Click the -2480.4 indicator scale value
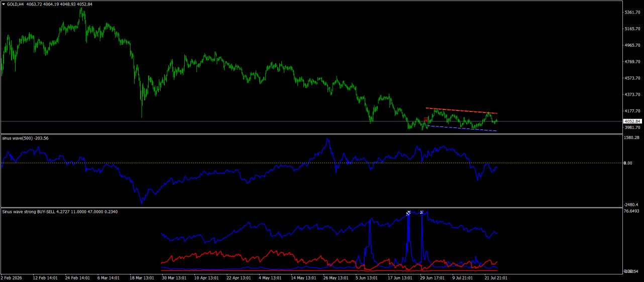This screenshot has height=282, width=644. click(631, 204)
